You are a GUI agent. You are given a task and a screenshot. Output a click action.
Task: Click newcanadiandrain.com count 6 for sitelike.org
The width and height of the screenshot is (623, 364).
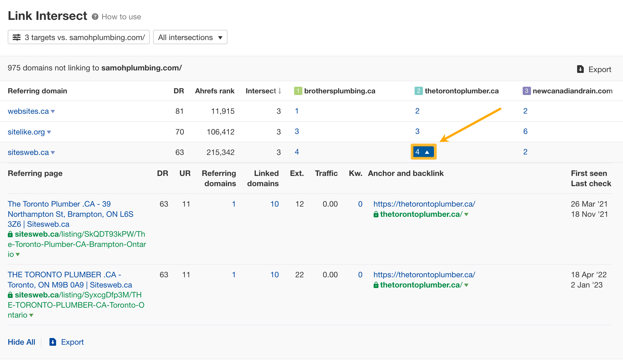click(x=525, y=131)
